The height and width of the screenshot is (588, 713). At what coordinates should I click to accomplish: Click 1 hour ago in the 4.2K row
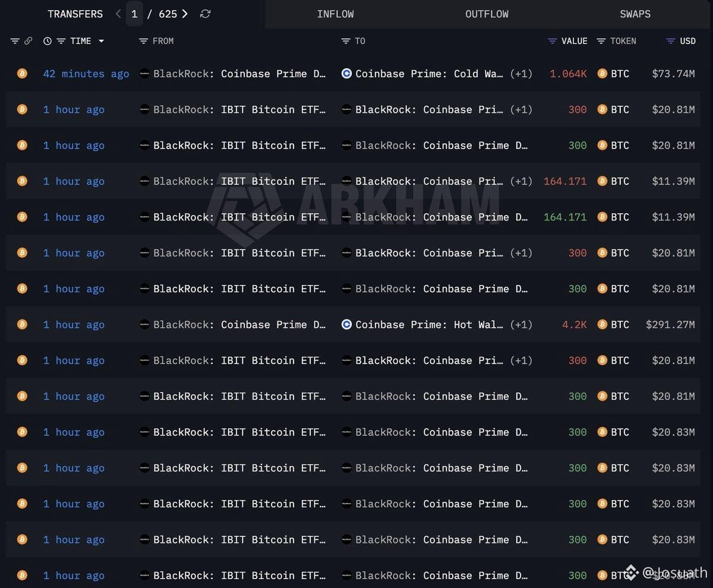pyautogui.click(x=74, y=324)
